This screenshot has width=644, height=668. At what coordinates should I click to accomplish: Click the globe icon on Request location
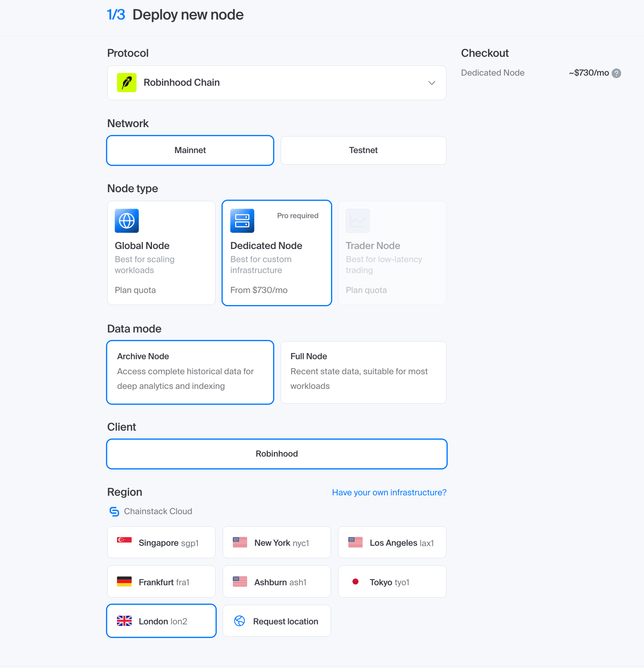click(x=240, y=621)
